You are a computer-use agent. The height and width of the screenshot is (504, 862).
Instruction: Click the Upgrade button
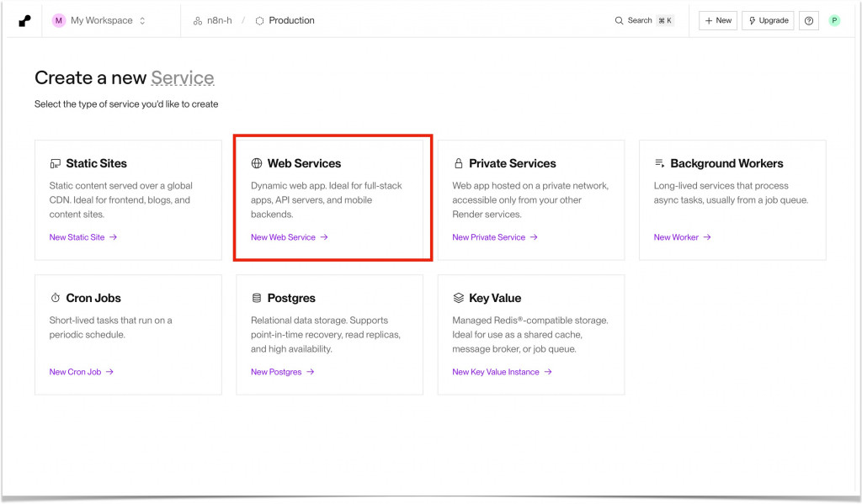[769, 20]
